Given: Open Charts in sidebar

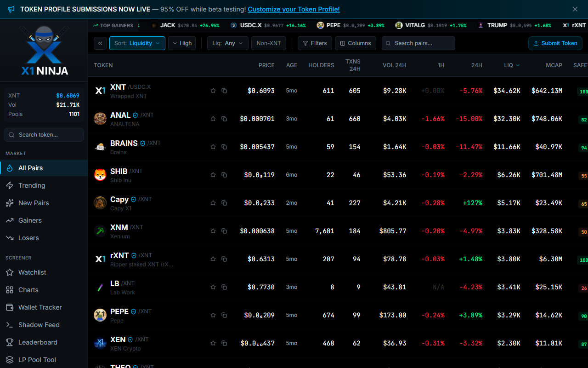Looking at the screenshot, I should (x=44, y=290).
